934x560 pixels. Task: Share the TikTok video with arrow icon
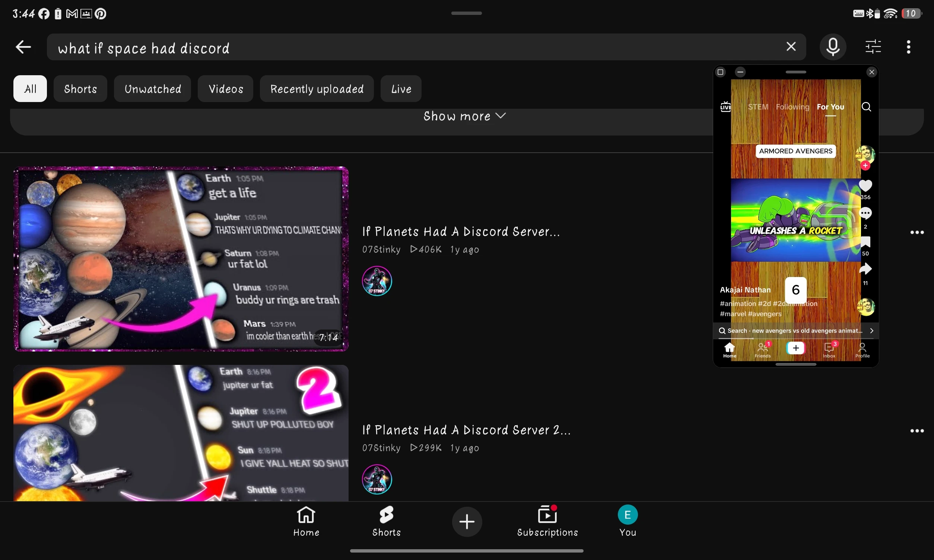[865, 269]
